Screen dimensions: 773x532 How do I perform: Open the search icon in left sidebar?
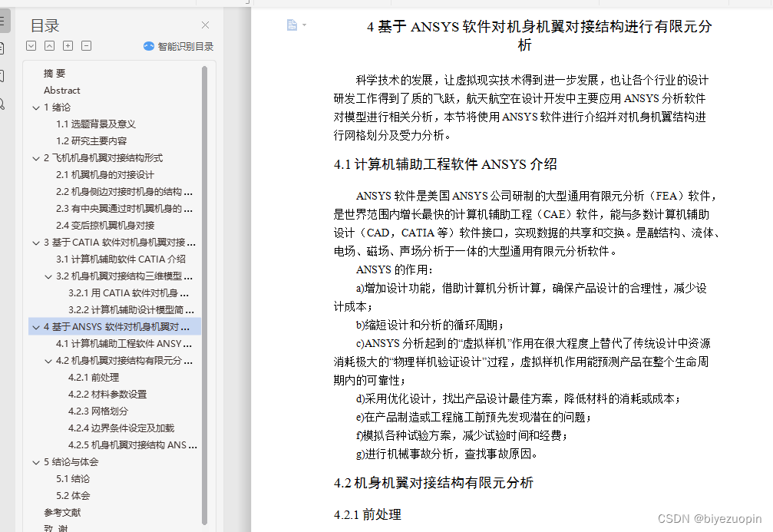[2, 104]
